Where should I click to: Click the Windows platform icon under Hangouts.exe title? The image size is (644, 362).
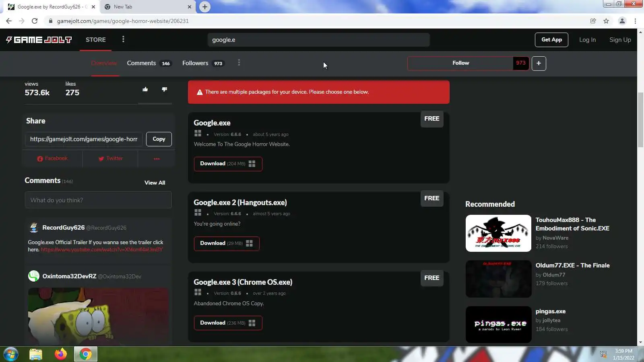click(x=198, y=212)
